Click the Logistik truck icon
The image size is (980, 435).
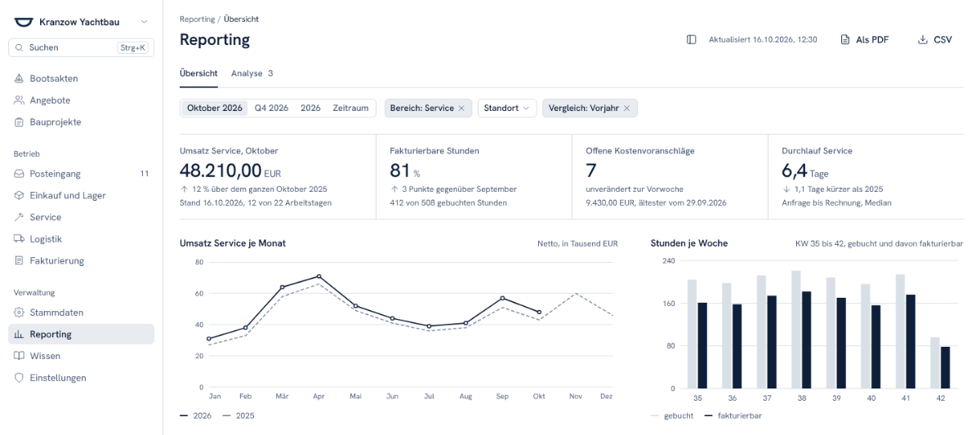[x=20, y=239]
